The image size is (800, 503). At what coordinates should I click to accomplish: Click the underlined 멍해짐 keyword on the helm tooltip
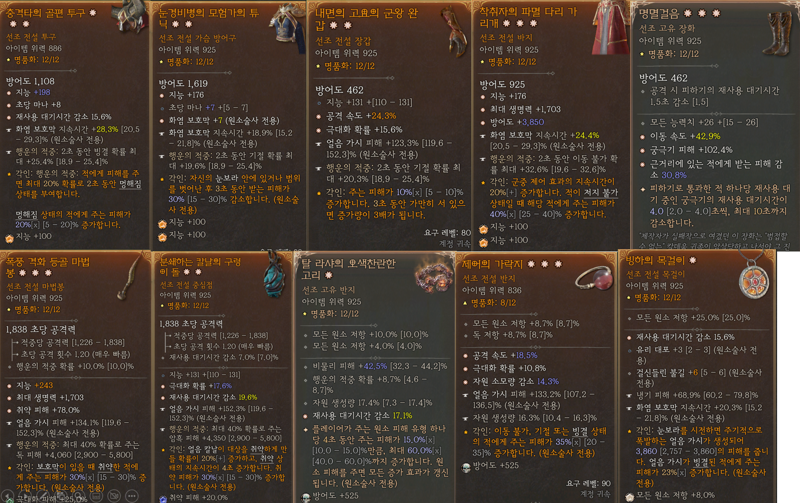(x=130, y=184)
